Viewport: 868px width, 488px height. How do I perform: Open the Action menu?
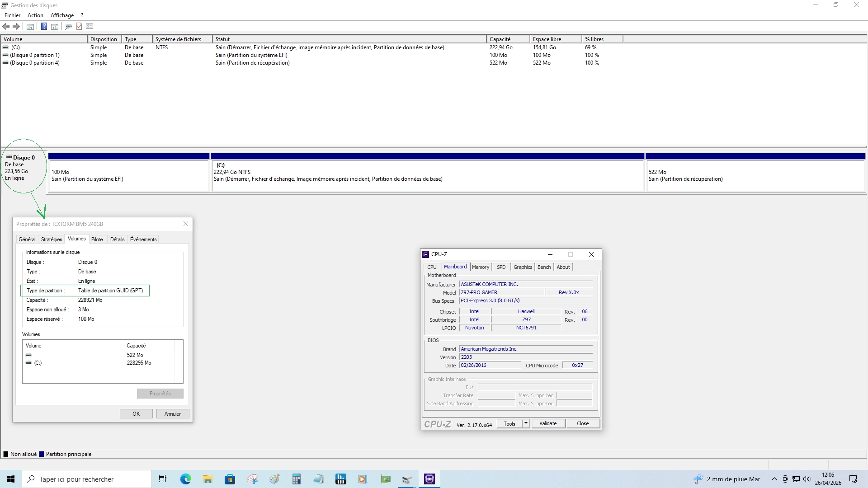[x=35, y=15]
